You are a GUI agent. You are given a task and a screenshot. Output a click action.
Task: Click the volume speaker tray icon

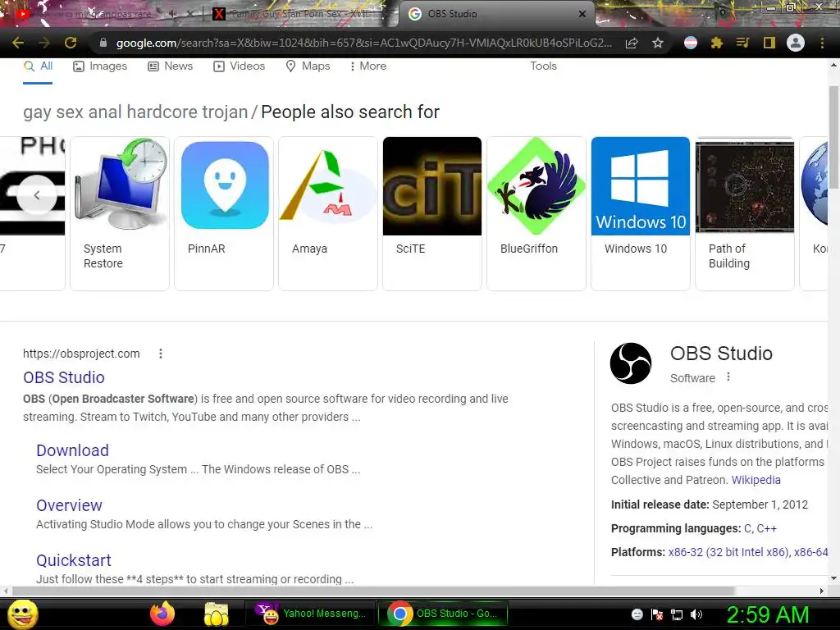coord(696,614)
